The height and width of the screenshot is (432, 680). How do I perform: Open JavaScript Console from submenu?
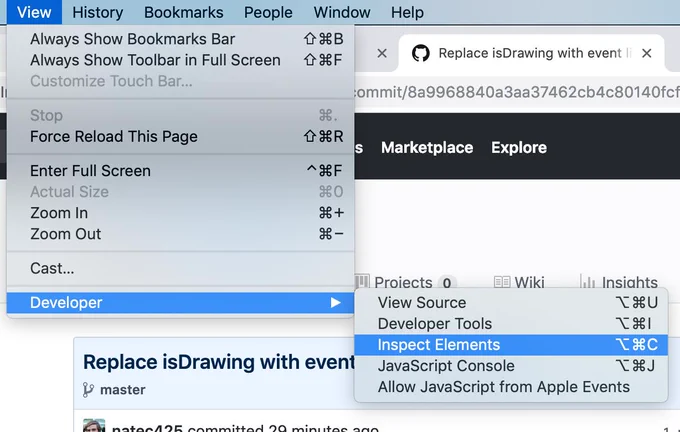point(511,366)
